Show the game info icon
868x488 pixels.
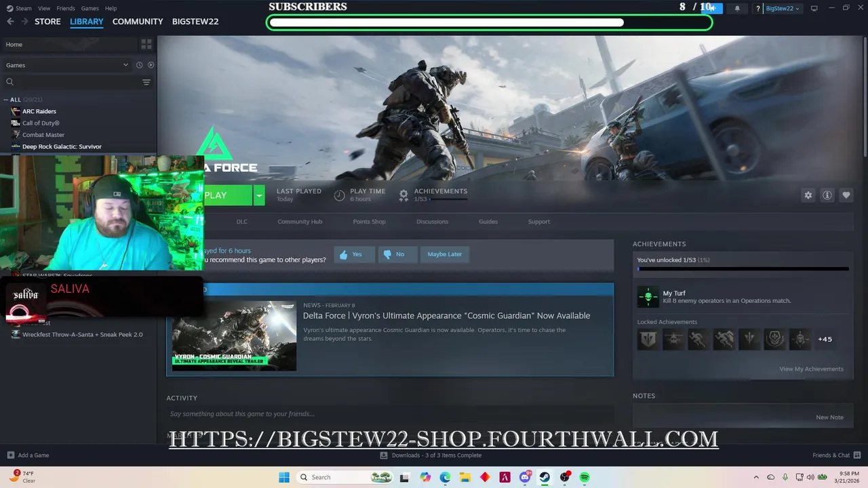point(827,195)
